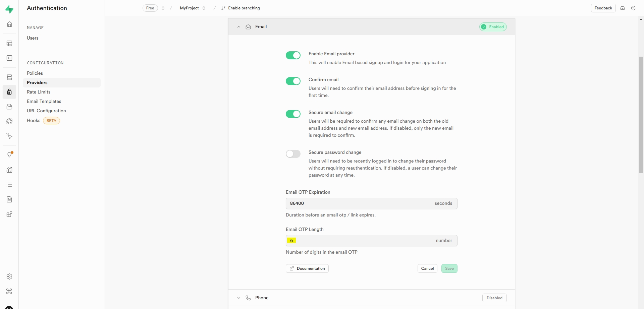This screenshot has height=309, width=644.
Task: Click the help question-mark icon
Action: [633, 8]
